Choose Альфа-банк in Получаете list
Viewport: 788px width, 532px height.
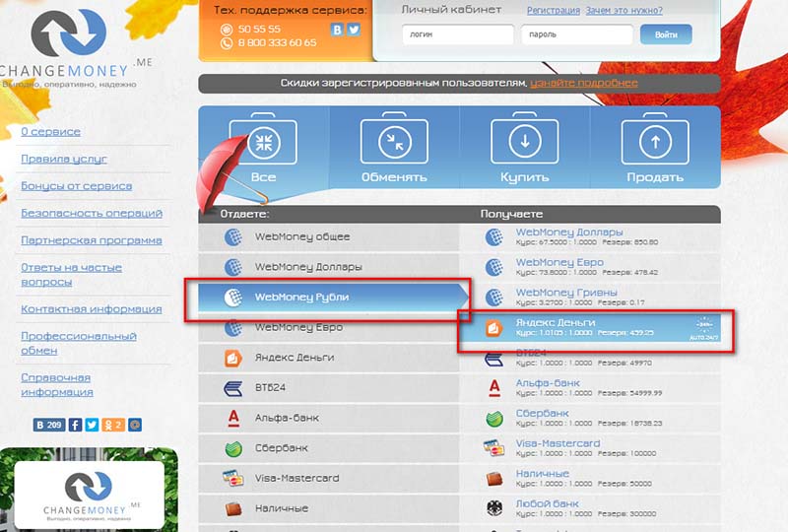[x=590, y=387]
